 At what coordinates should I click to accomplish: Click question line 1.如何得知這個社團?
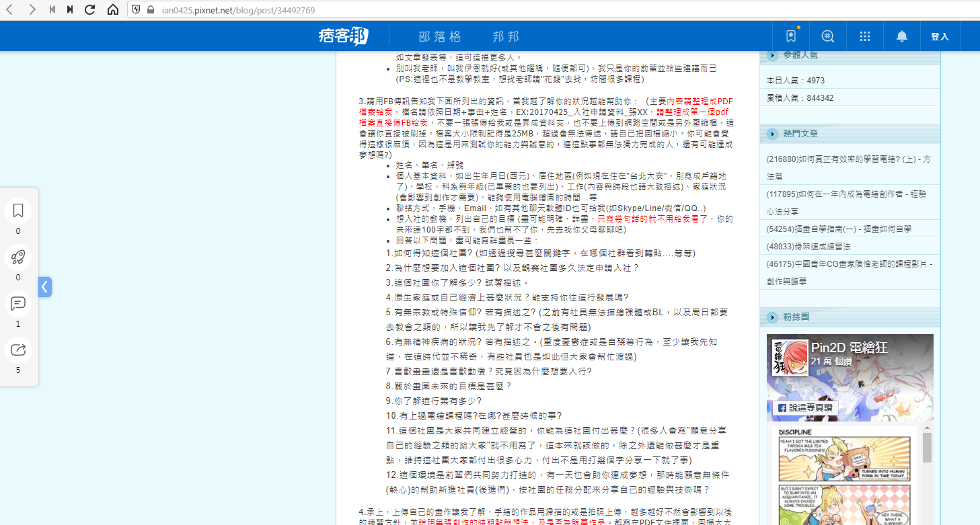click(541, 253)
